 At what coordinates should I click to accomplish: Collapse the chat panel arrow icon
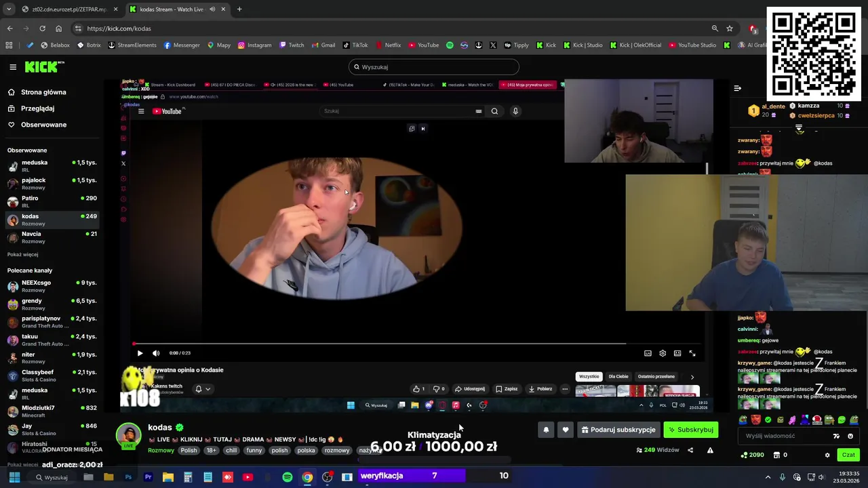pos(737,88)
